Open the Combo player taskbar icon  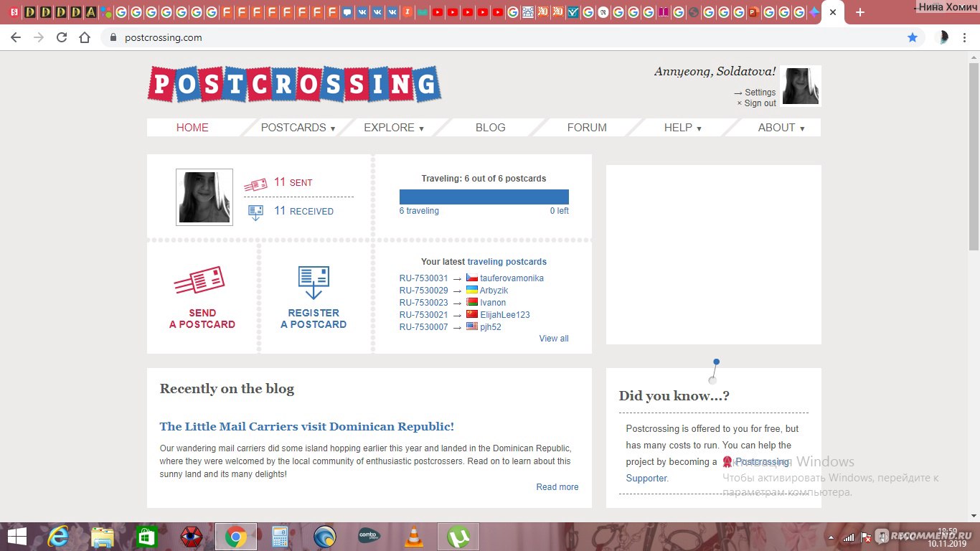(369, 537)
